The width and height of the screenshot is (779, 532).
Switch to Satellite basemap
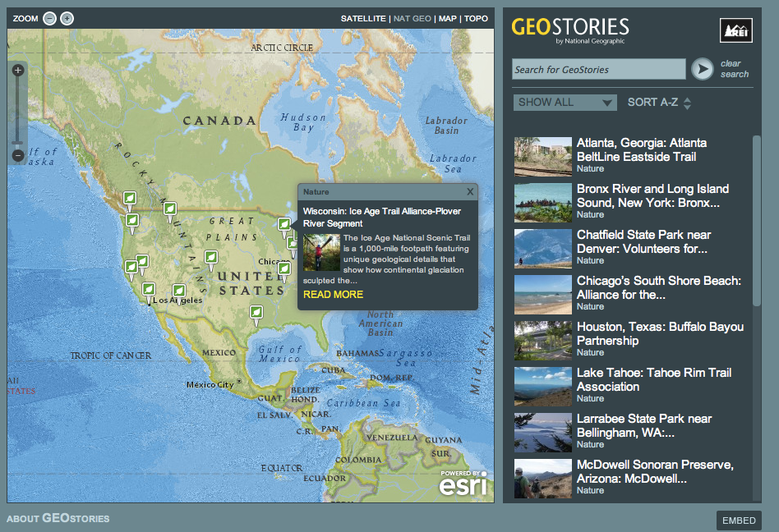(363, 18)
